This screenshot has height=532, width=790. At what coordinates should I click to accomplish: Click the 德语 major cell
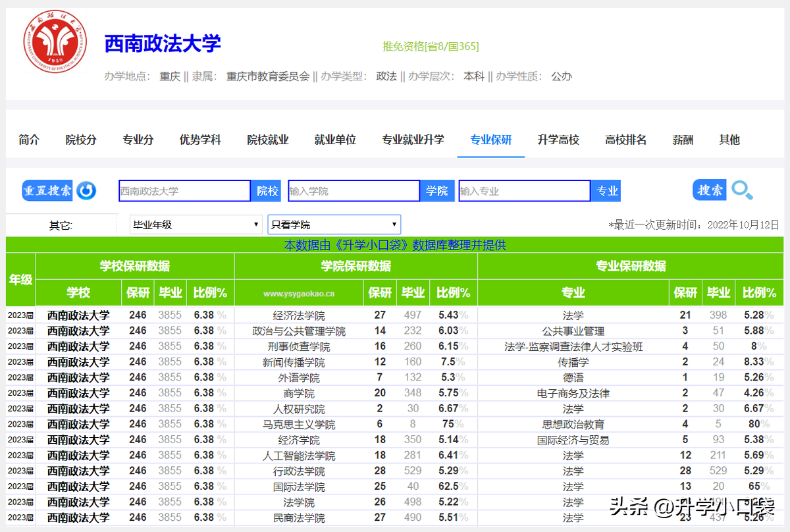(573, 378)
